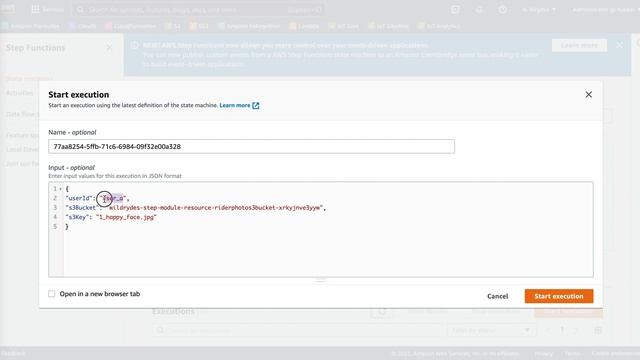Dismiss the blue announcement banner
Viewport: 640px width, 360px height.
(x=620, y=45)
